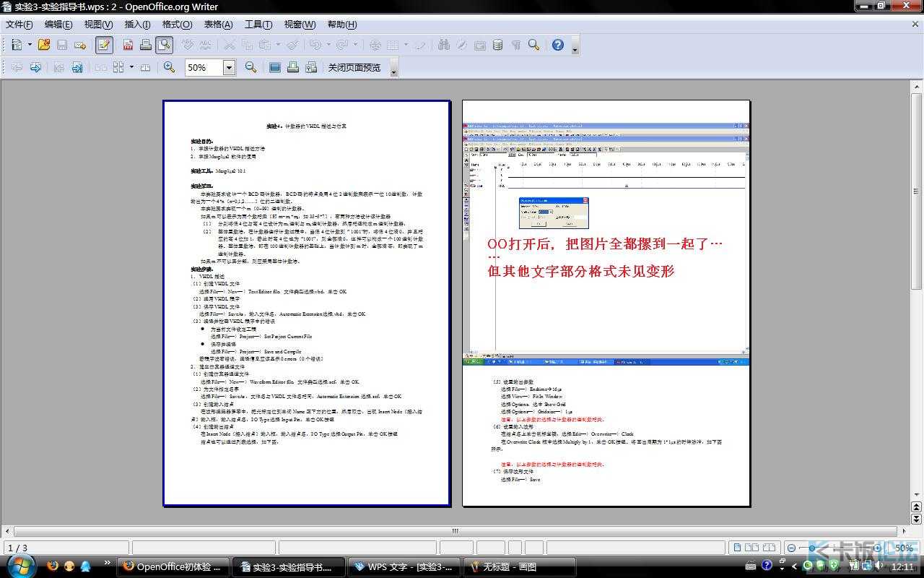This screenshot has width=924, height=578.
Task: Toggle the Page Preview icon
Action: [164, 45]
